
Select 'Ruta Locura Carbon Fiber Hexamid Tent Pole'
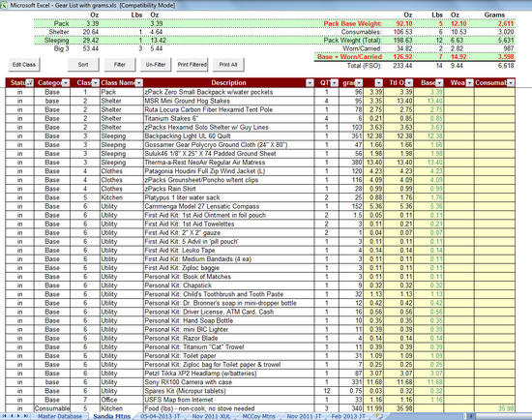click(x=228, y=109)
